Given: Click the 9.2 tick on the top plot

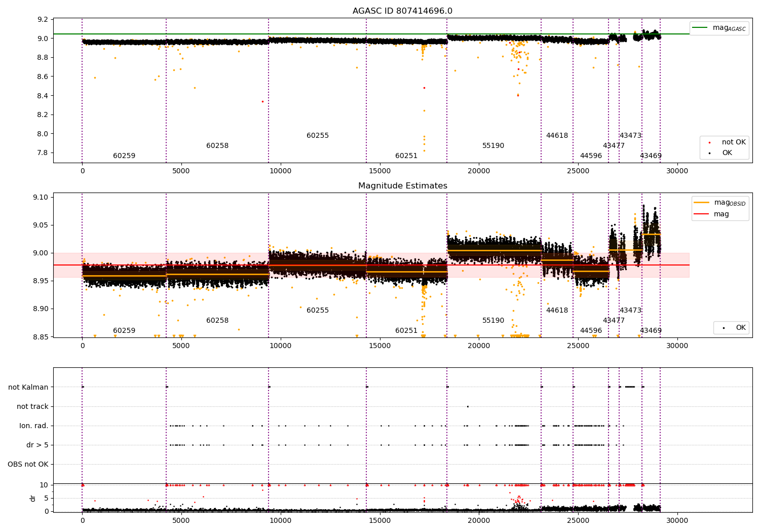Looking at the screenshot, I should click(43, 20).
